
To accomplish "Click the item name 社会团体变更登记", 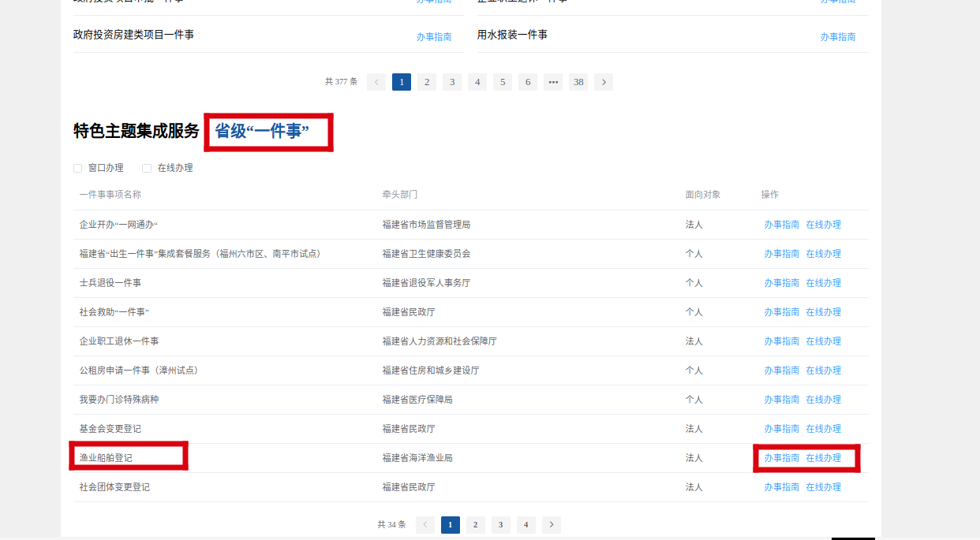I will [x=114, y=487].
